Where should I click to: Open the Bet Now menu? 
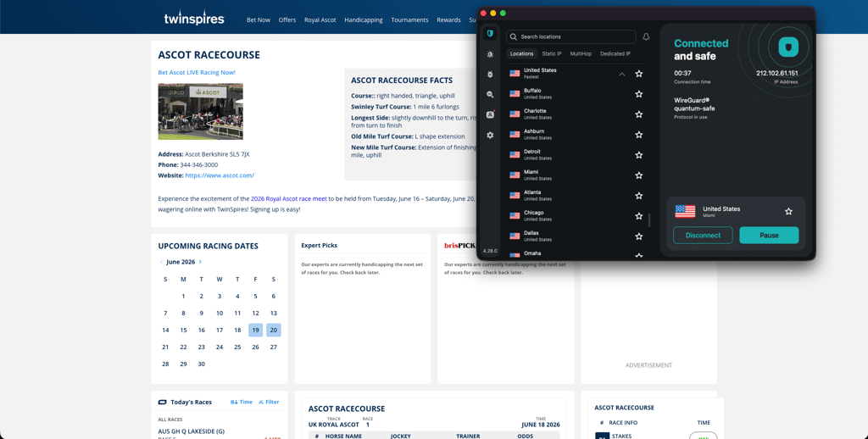click(259, 20)
